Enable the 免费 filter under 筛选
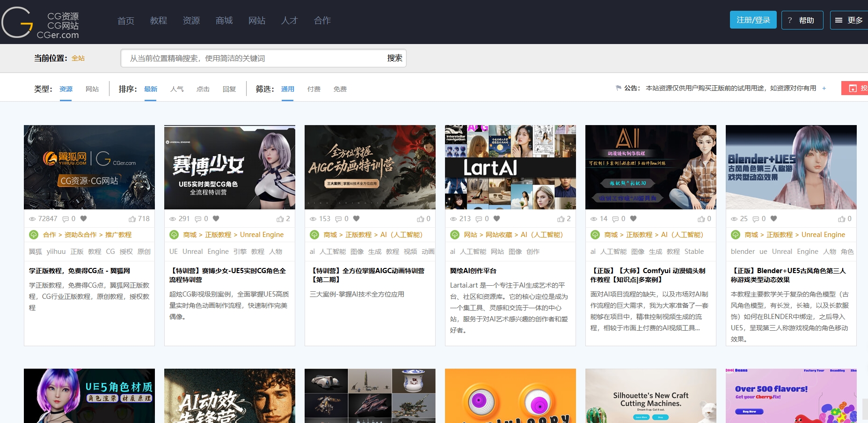This screenshot has width=868, height=423. pos(340,89)
